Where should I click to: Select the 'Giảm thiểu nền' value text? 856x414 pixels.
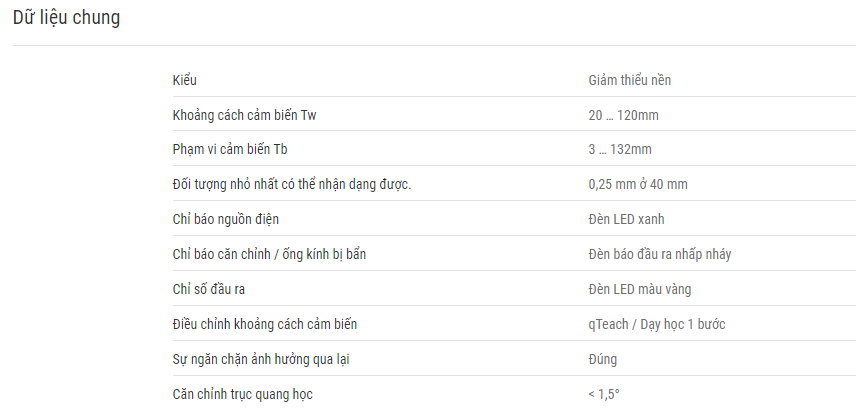636,80
